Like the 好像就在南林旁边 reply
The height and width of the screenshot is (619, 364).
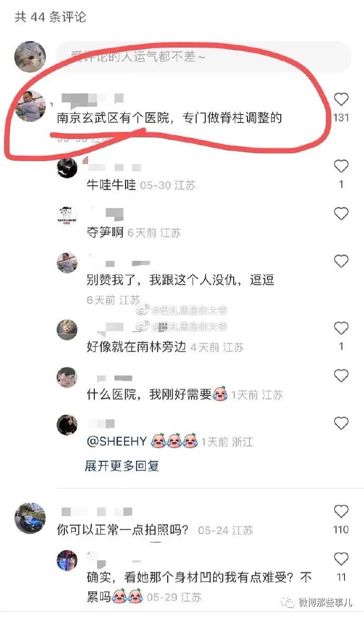tap(341, 328)
